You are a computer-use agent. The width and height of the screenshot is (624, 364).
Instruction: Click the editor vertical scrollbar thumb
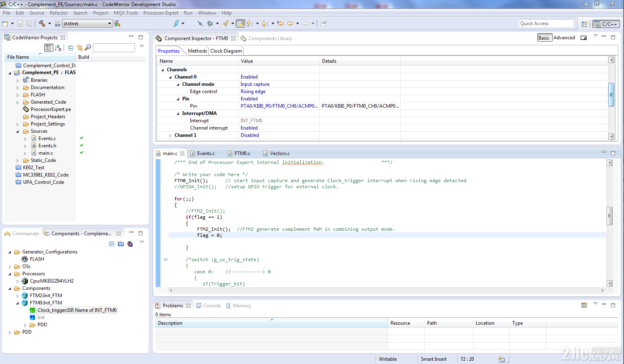[609, 215]
